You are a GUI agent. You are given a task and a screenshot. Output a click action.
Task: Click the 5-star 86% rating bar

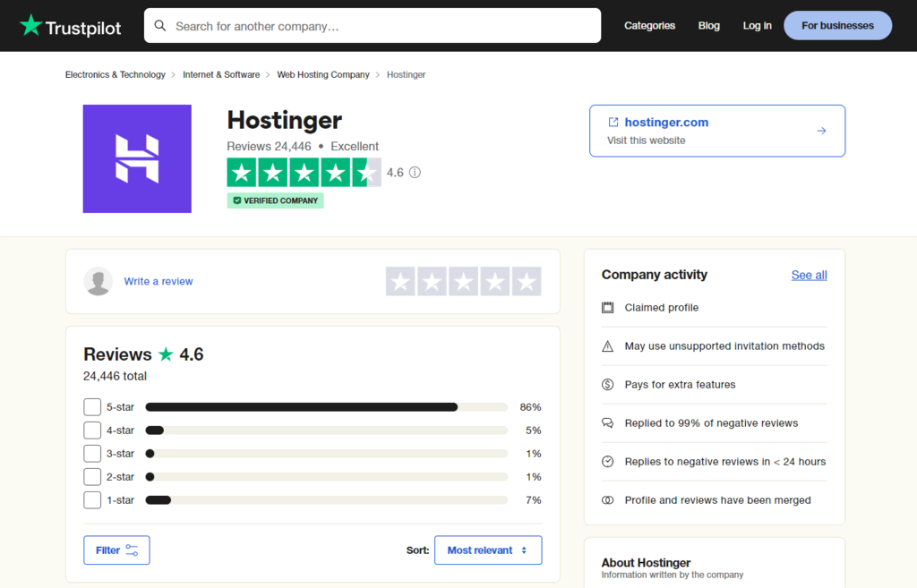pyautogui.click(x=326, y=407)
